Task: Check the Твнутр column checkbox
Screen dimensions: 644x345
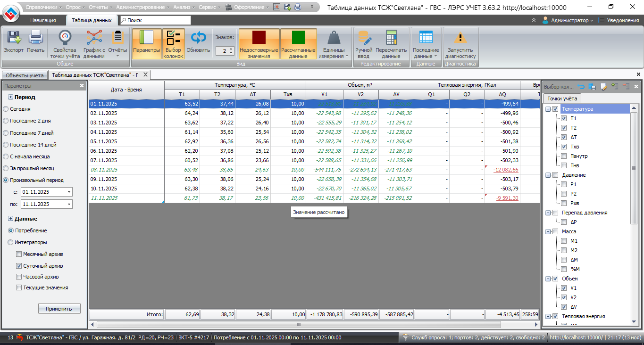Action: 564,156
